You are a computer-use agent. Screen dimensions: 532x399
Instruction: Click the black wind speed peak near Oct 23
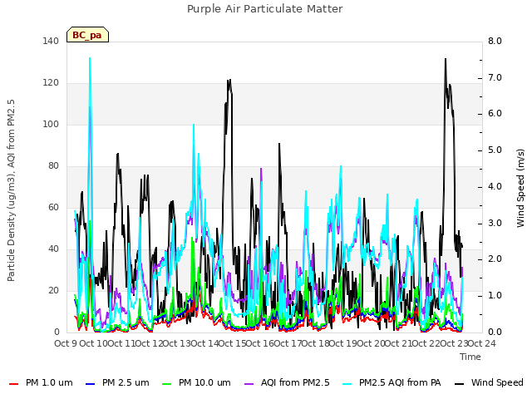click(446, 60)
